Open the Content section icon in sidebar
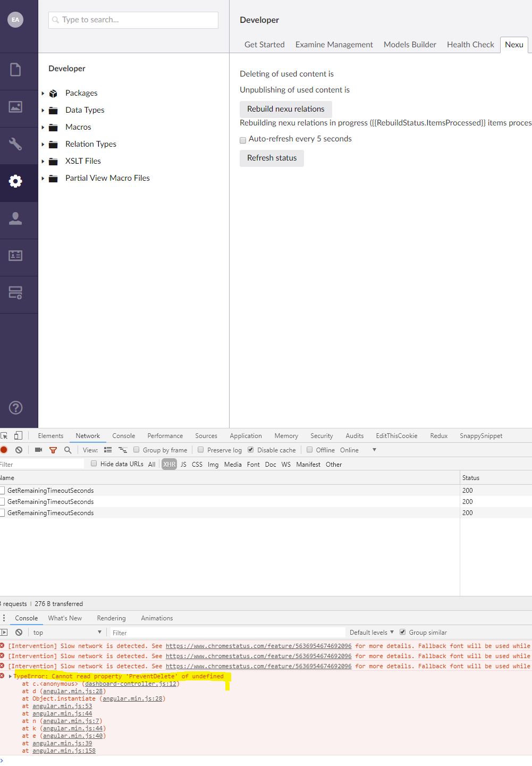 [15, 70]
